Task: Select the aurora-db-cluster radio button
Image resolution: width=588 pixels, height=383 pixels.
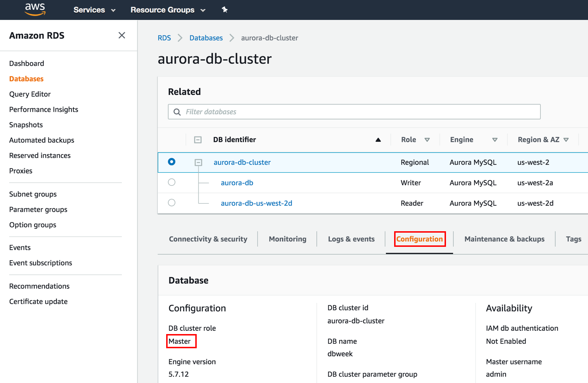Action: point(171,162)
